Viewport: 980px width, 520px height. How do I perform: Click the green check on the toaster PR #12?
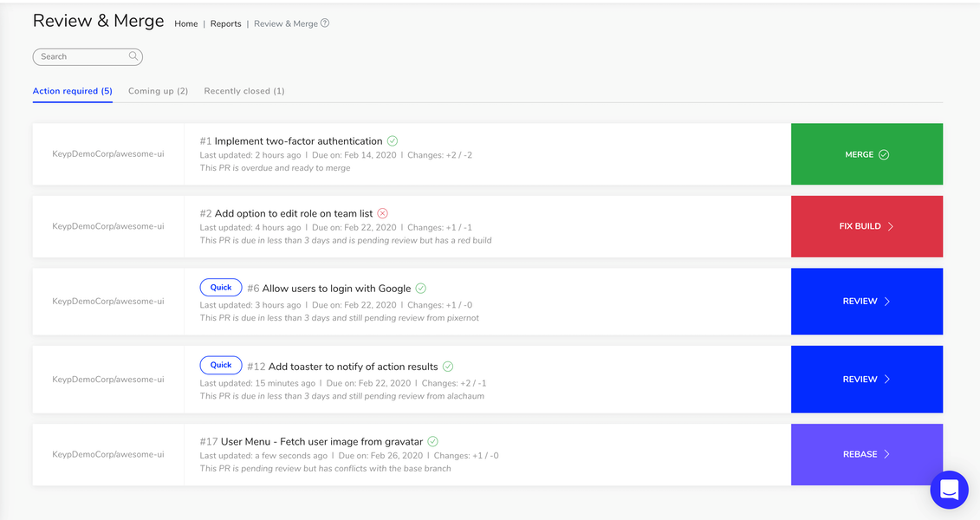(447, 366)
